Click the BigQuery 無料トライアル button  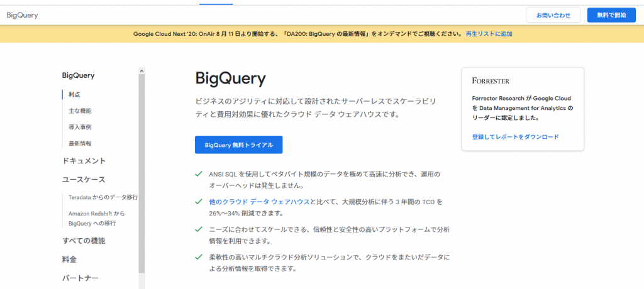[x=238, y=145]
